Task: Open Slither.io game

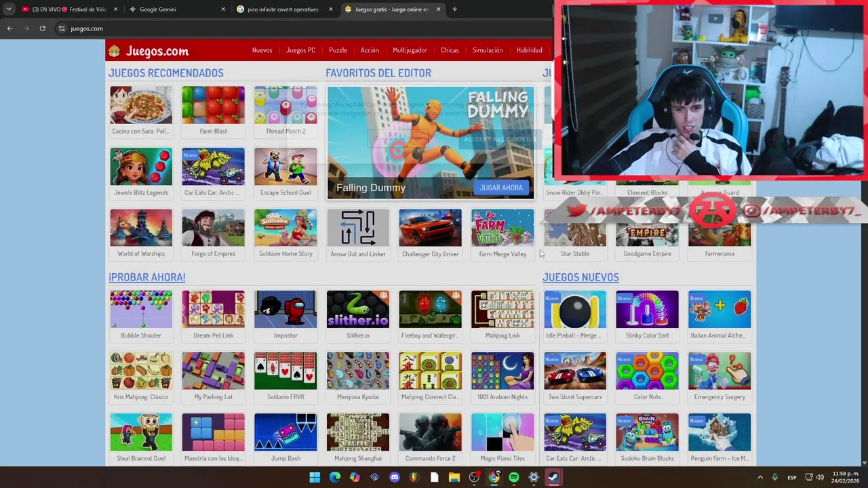Action: pos(358,315)
